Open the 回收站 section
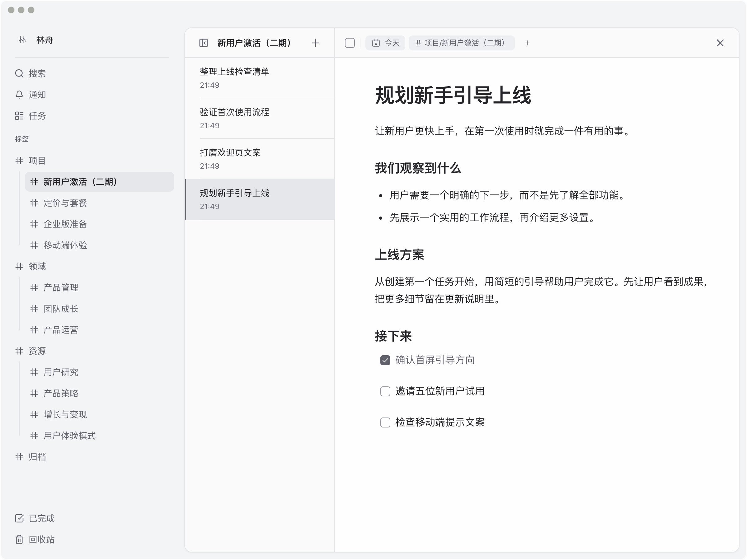The width and height of the screenshot is (747, 560). [92, 539]
